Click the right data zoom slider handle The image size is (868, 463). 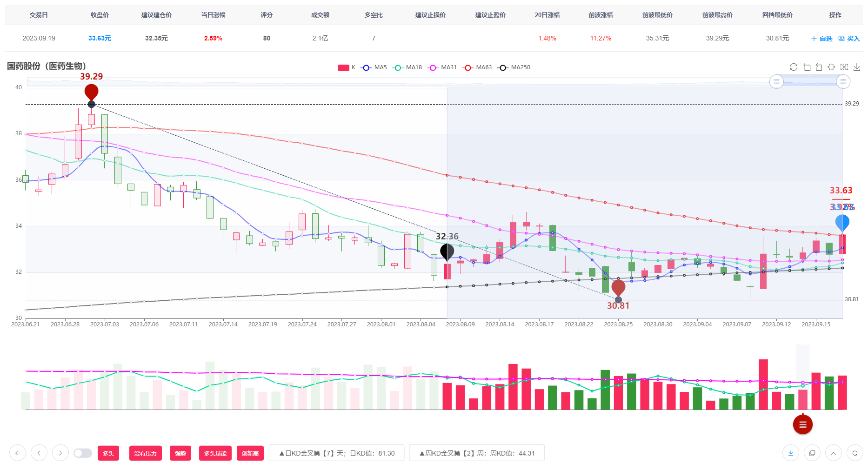tap(843, 82)
